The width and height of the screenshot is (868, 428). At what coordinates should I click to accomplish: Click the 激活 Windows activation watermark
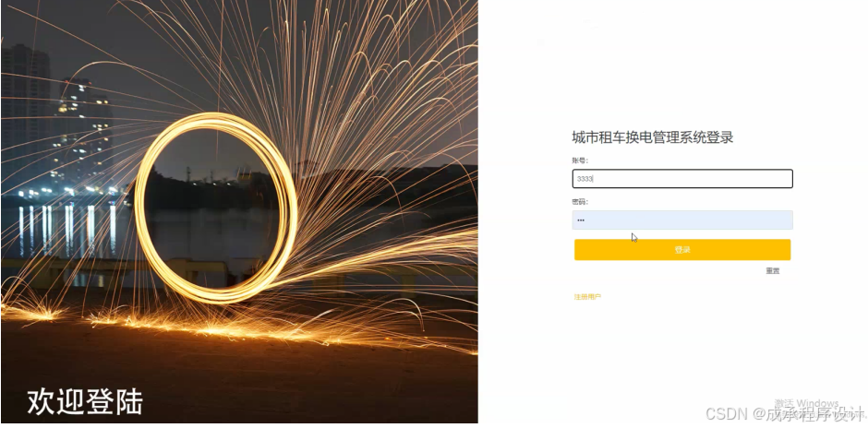pyautogui.click(x=806, y=403)
